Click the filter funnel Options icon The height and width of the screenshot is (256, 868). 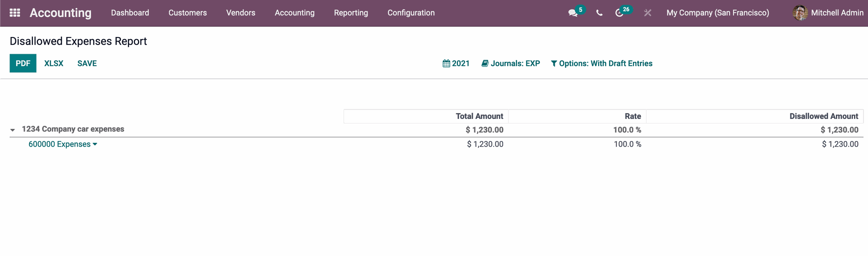[x=554, y=64]
